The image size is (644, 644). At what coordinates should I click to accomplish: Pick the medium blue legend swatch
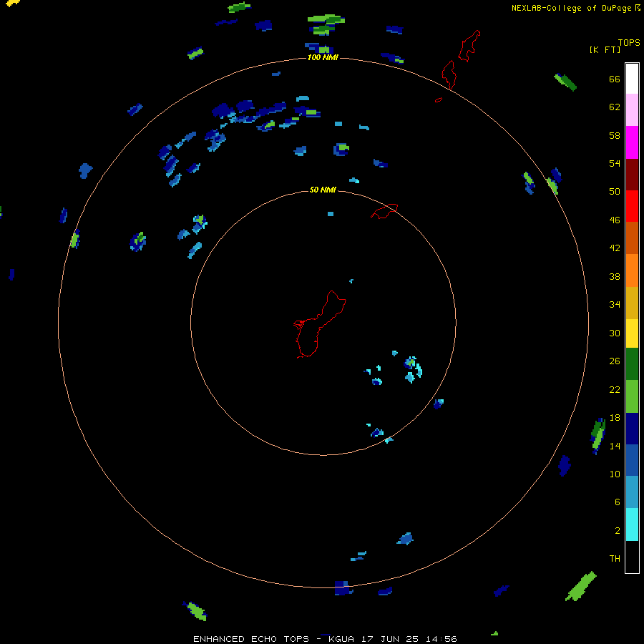632,460
